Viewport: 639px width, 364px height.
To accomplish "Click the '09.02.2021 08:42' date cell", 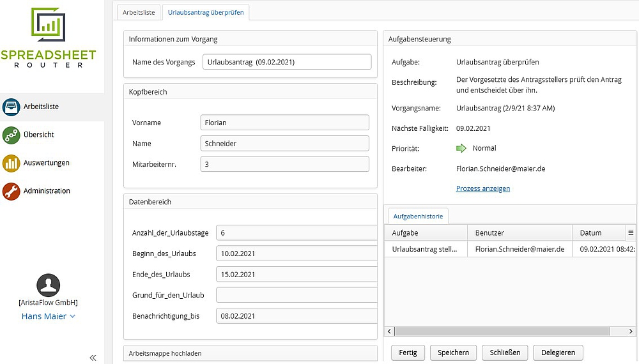I will tap(604, 249).
